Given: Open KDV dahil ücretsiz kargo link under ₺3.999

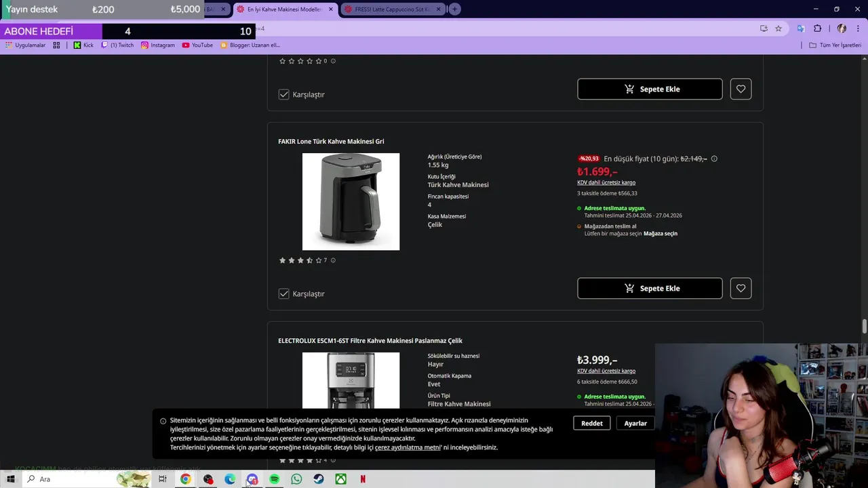Looking at the screenshot, I should [606, 371].
